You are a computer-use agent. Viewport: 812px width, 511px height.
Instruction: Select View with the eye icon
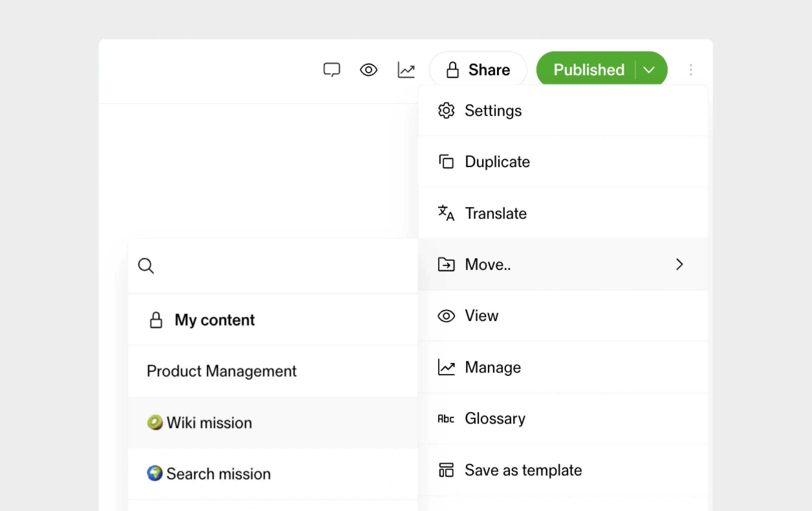click(481, 316)
